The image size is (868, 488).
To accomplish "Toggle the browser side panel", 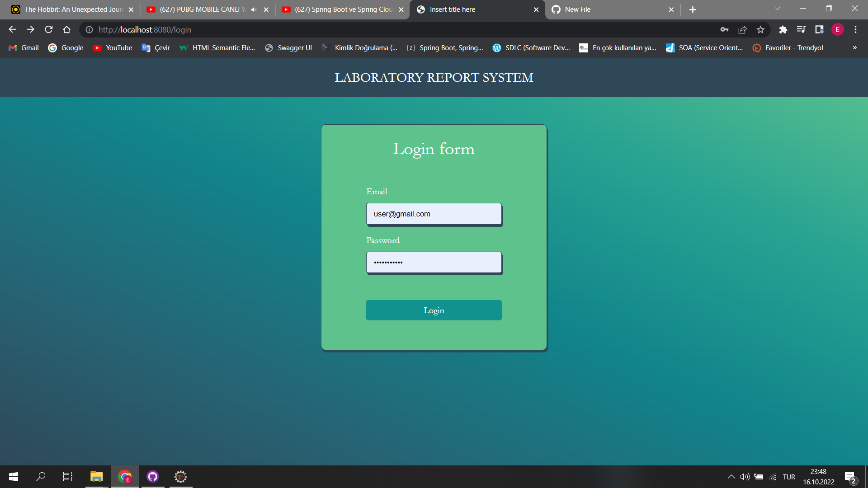I will point(819,29).
